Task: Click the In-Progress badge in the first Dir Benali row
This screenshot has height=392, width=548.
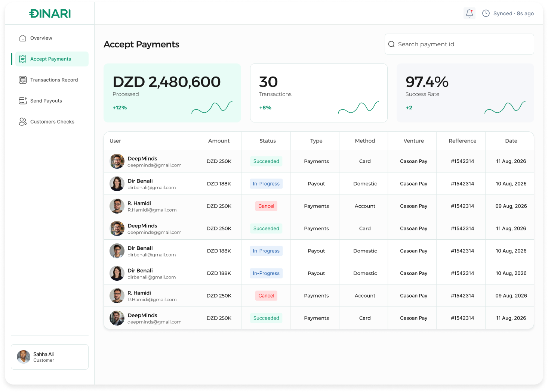Action: point(266,184)
